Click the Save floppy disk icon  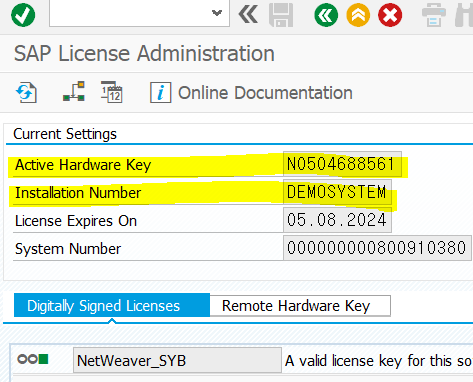point(281,15)
